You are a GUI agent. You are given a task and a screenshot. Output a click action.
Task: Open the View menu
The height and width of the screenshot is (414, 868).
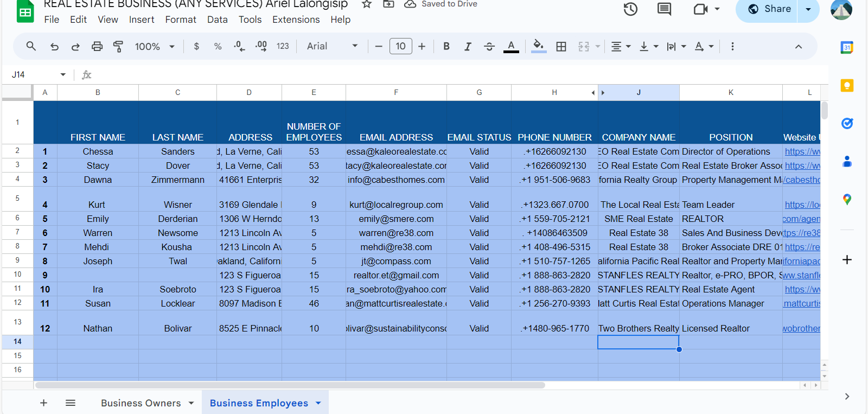108,20
